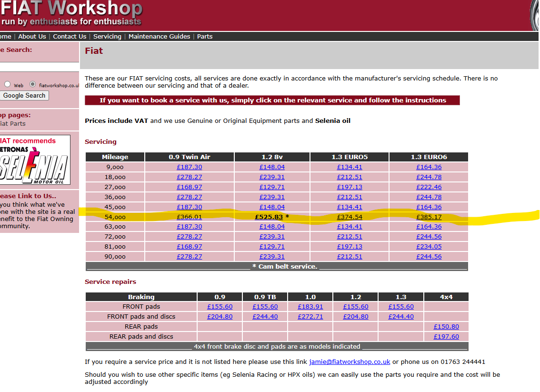
Task: Select 18,000 mile 1.3 EURO5 service price
Action: pyautogui.click(x=350, y=177)
